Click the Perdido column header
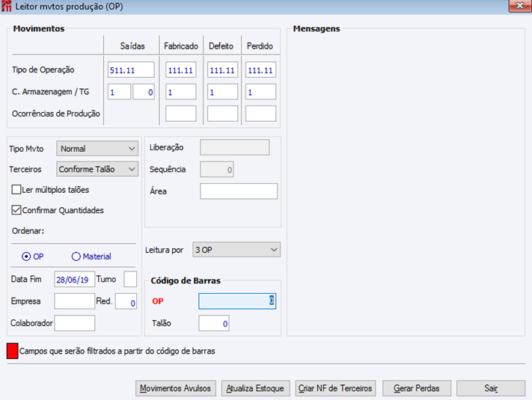Image resolution: width=532 pixels, height=400 pixels. (x=260, y=46)
